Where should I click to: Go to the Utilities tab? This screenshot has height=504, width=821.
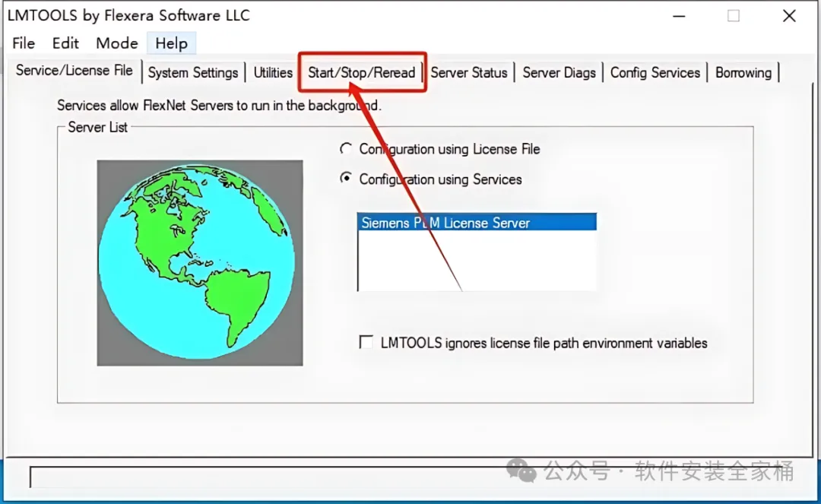coord(273,72)
